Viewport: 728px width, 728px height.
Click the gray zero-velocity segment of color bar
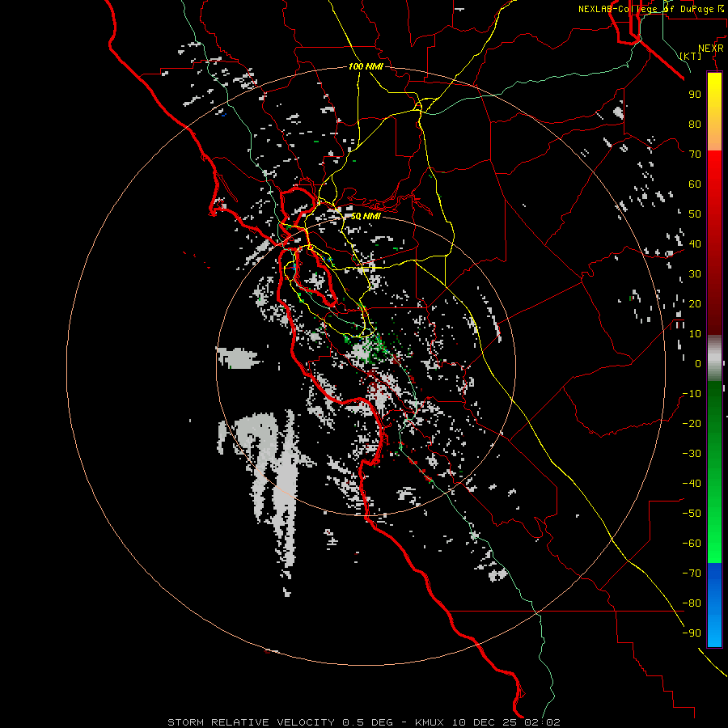pyautogui.click(x=714, y=358)
